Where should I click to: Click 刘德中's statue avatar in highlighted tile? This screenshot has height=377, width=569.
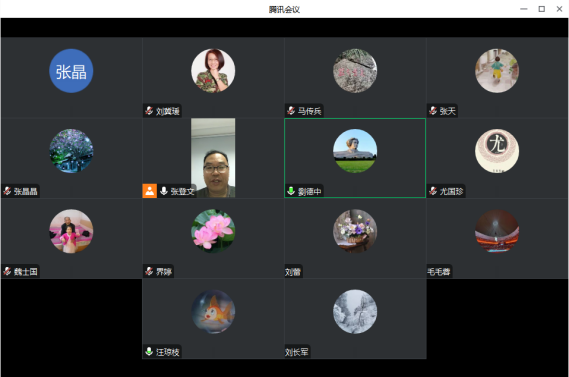click(355, 151)
